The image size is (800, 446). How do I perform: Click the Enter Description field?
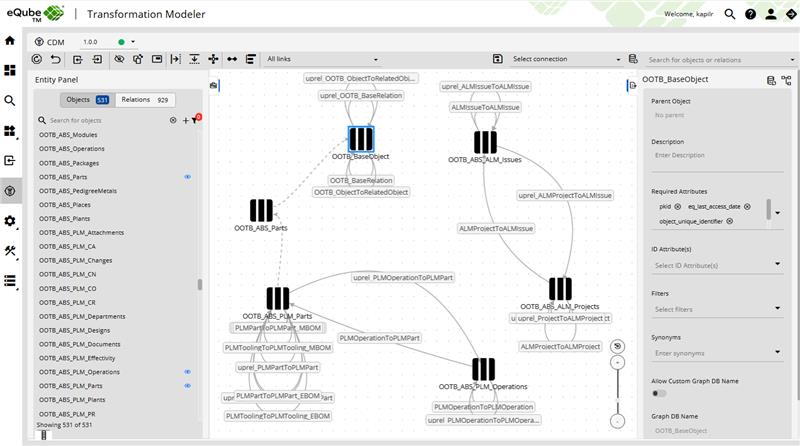710,155
